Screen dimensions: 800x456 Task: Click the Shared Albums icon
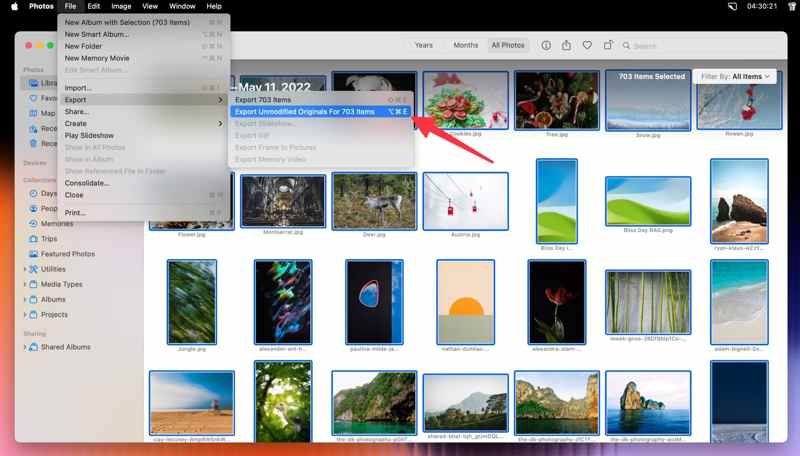33,347
